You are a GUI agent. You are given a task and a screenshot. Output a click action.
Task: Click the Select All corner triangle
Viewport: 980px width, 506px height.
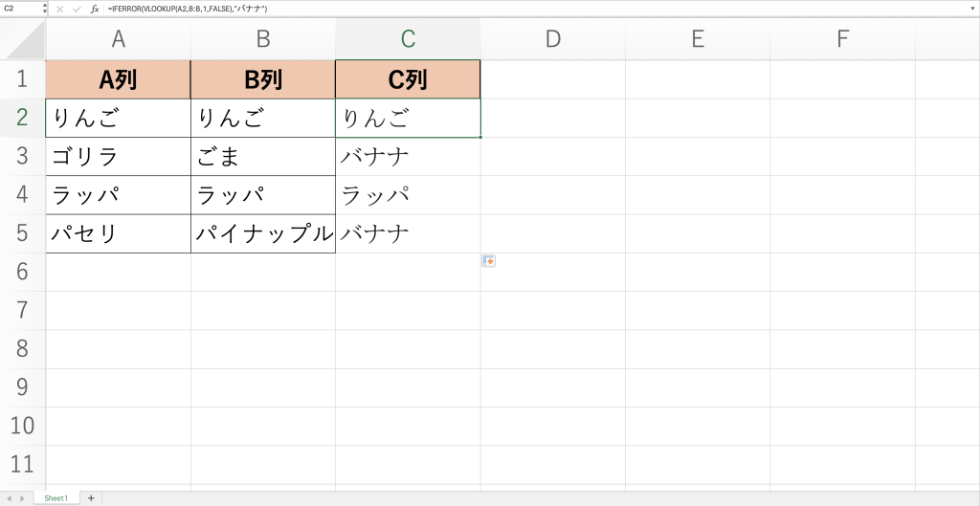(23, 39)
